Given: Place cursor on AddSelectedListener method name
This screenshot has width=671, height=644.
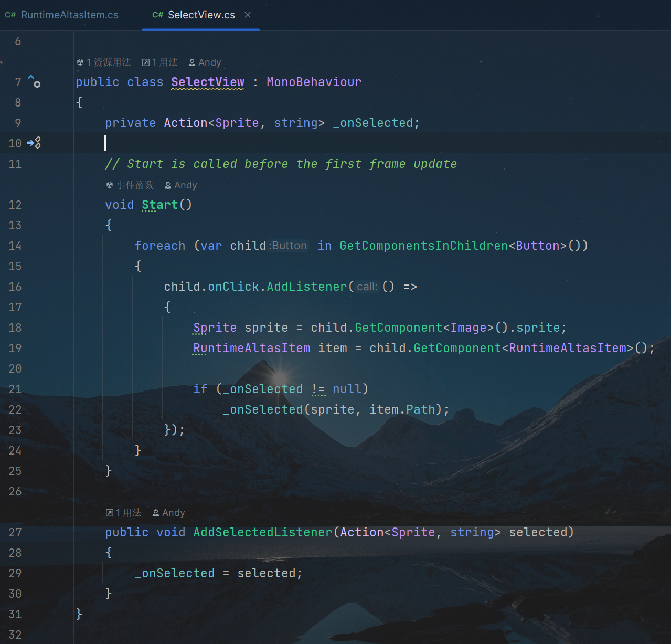Looking at the screenshot, I should (x=262, y=532).
